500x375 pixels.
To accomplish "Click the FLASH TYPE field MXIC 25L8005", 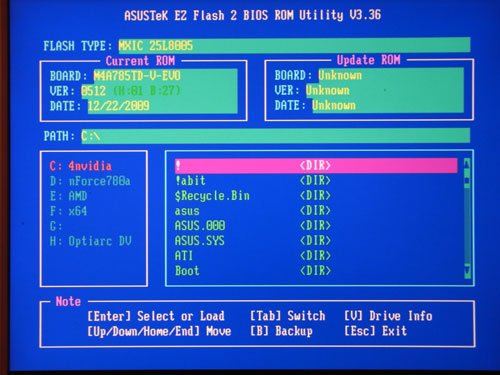I will (x=294, y=45).
